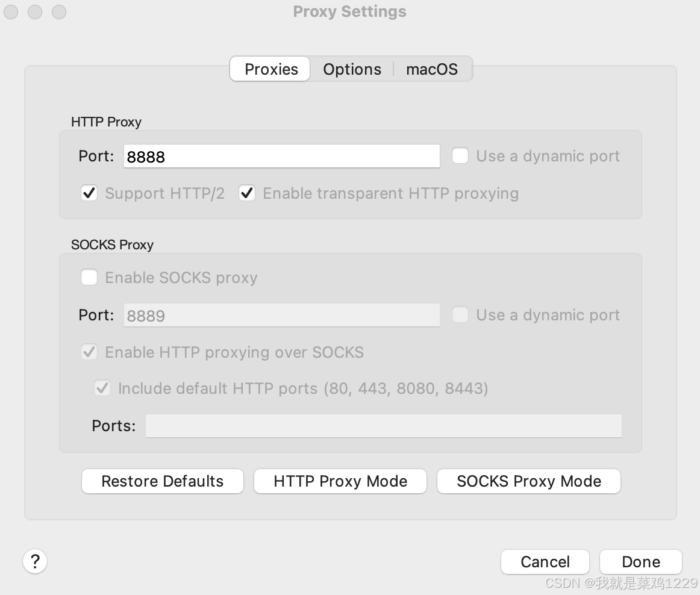Uncheck Enable transparent HTTP proxying
This screenshot has width=700, height=595.
pyautogui.click(x=247, y=193)
